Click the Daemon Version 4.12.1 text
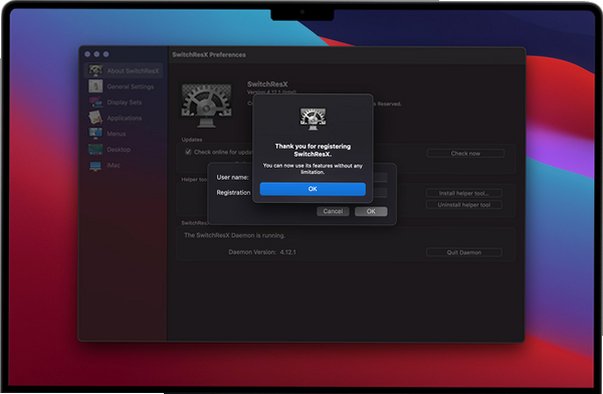Image resolution: width=603 pixels, height=394 pixels. (262, 252)
